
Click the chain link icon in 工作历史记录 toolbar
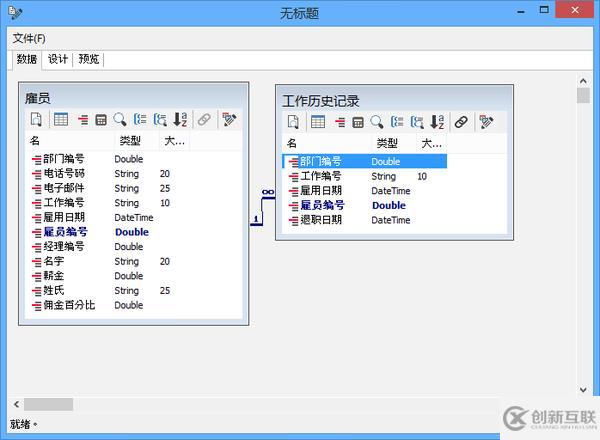(x=461, y=122)
